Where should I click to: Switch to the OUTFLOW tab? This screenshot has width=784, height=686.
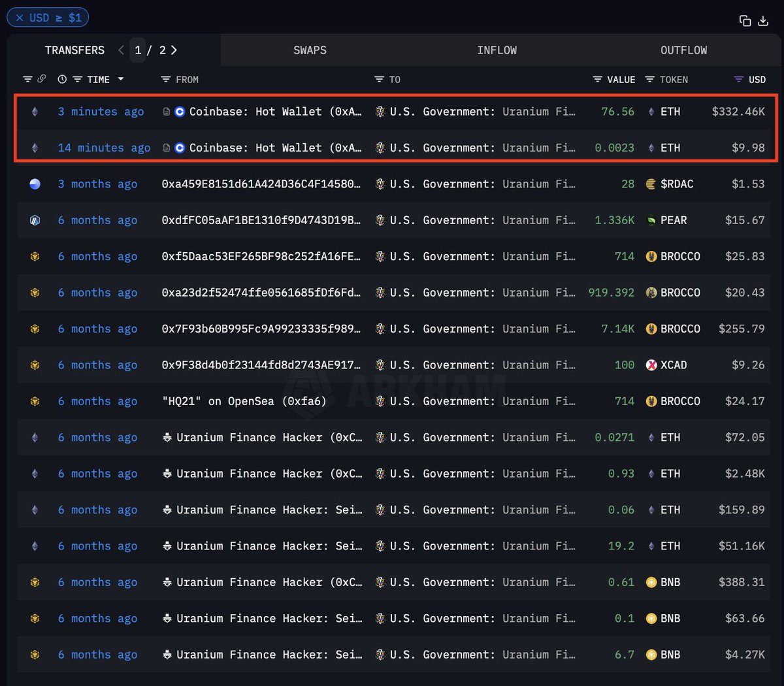coord(683,50)
